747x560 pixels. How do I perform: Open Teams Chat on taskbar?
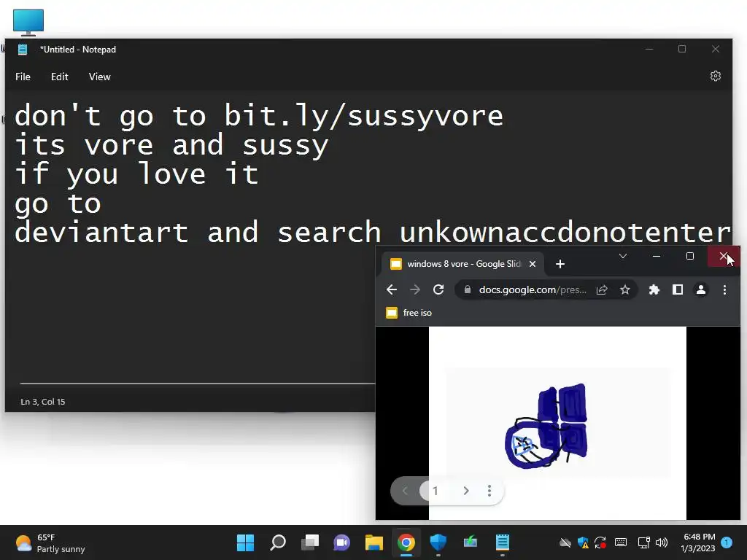[x=341, y=542]
